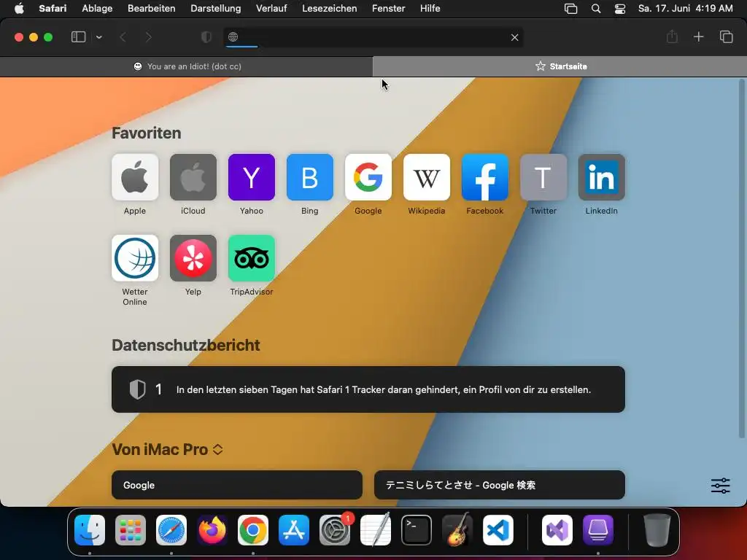Open TextEdit from the Dock
This screenshot has height=560, width=747.
tap(376, 530)
